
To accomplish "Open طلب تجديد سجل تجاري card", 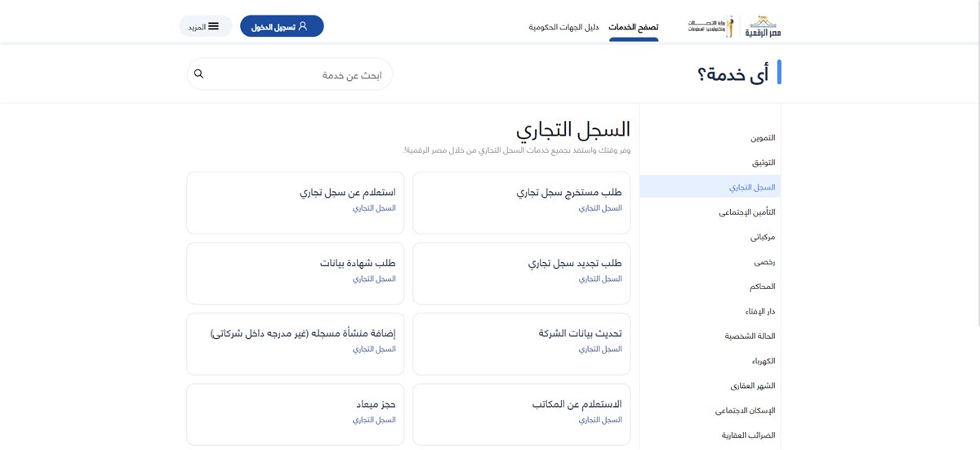I will pyautogui.click(x=522, y=274).
